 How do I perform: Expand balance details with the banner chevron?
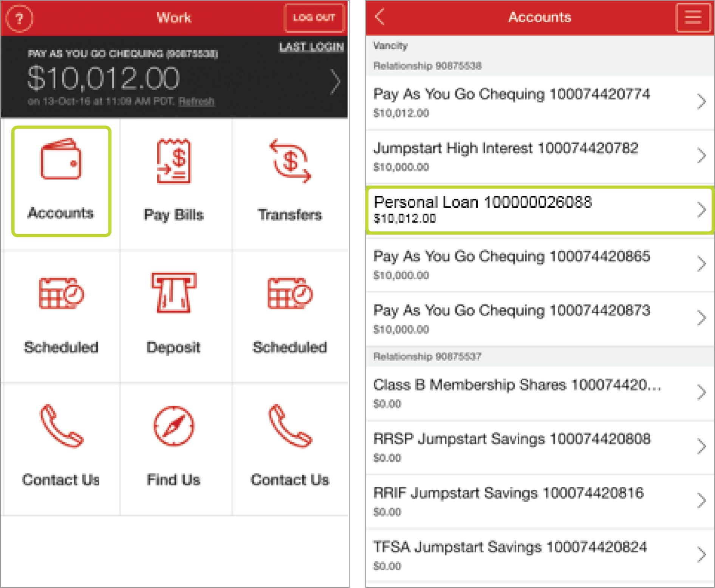pos(335,81)
